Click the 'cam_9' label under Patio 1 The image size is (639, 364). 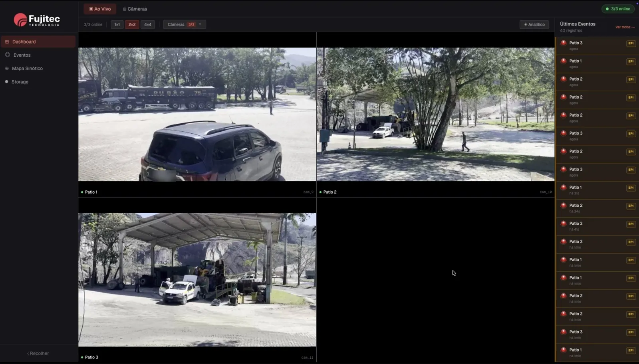point(308,192)
